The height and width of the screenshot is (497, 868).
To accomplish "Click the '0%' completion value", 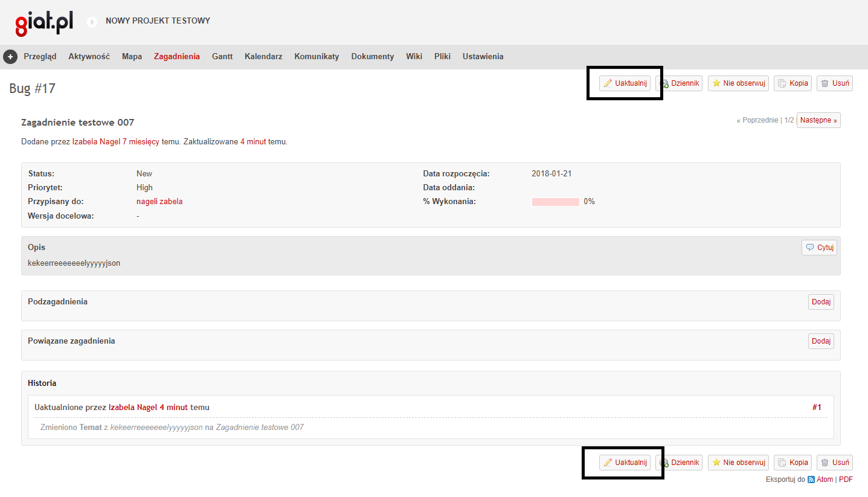I will click(x=589, y=202).
